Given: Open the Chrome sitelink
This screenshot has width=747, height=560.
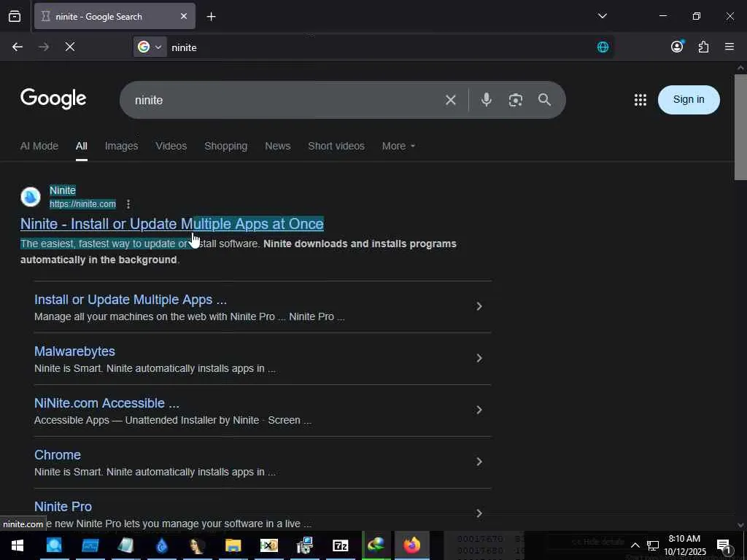Looking at the screenshot, I should pyautogui.click(x=58, y=455).
